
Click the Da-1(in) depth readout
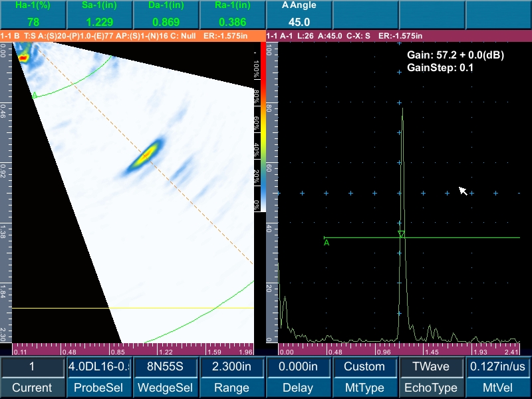click(x=165, y=15)
